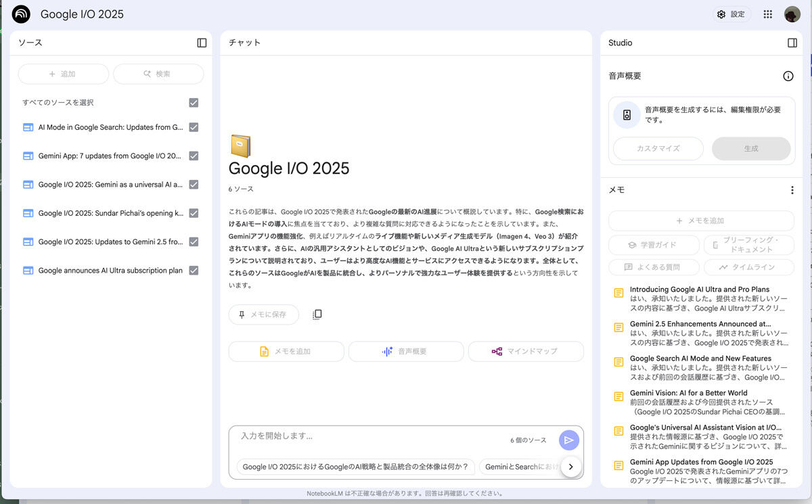Uncheck the Gemini as a universal AI source
Image resolution: width=812 pixels, height=504 pixels.
[x=194, y=185]
